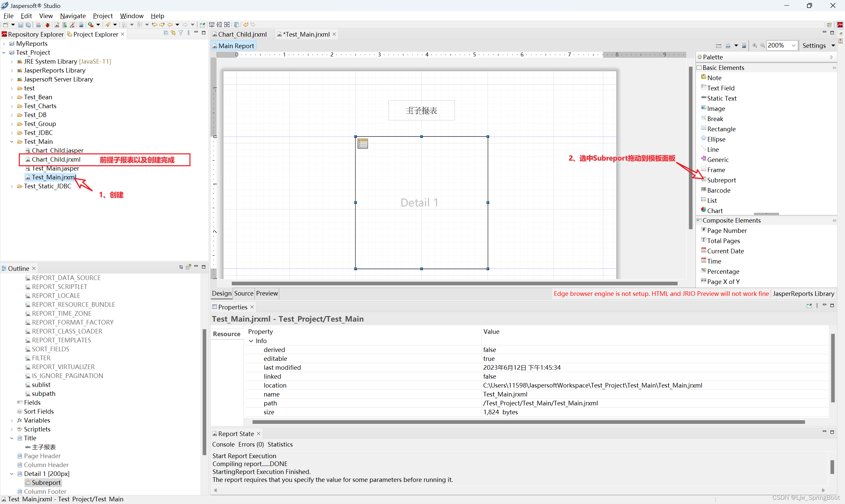
Task: Click the Save All toolbar icon
Action: click(28, 25)
